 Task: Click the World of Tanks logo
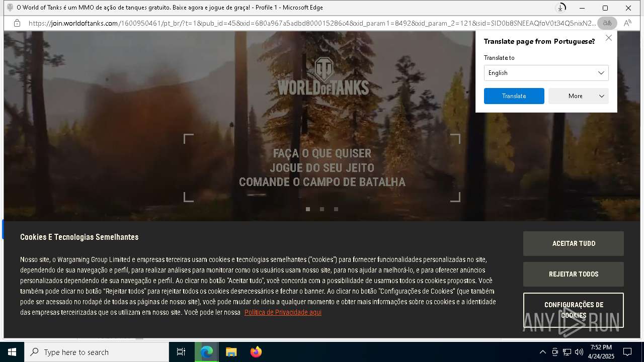pos(323,76)
